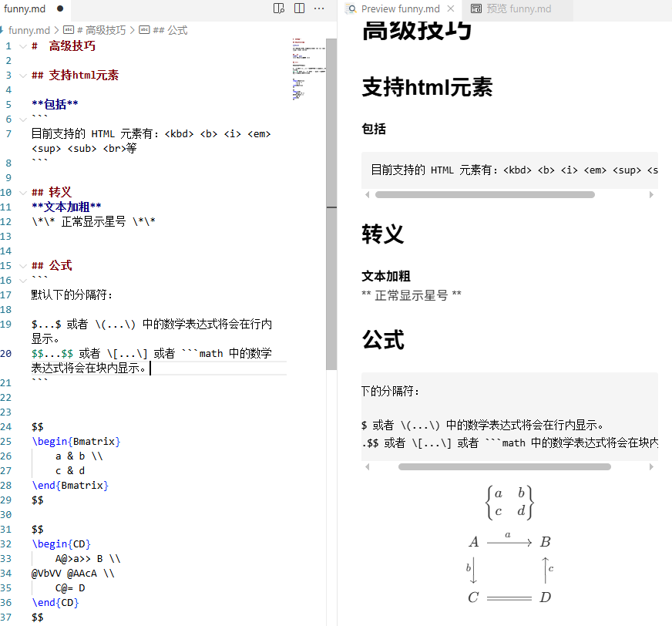672x626 pixels.
Task: Click funny.md in the breadcrumb
Action: tap(29, 30)
